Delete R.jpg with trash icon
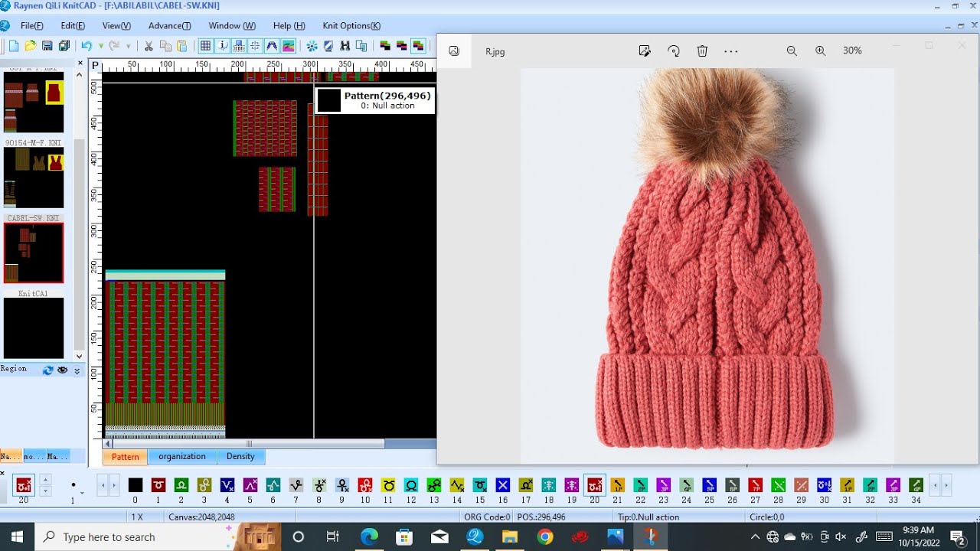Screen dimensions: 980x551 pyautogui.click(x=702, y=51)
